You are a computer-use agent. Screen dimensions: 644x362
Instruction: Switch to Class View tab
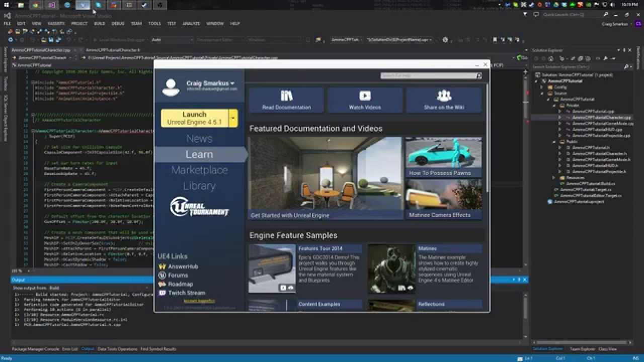coord(608,348)
